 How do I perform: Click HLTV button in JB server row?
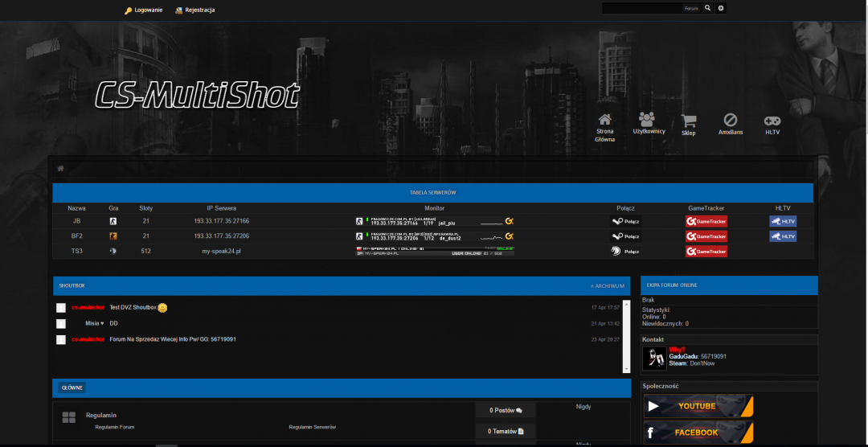click(x=782, y=221)
